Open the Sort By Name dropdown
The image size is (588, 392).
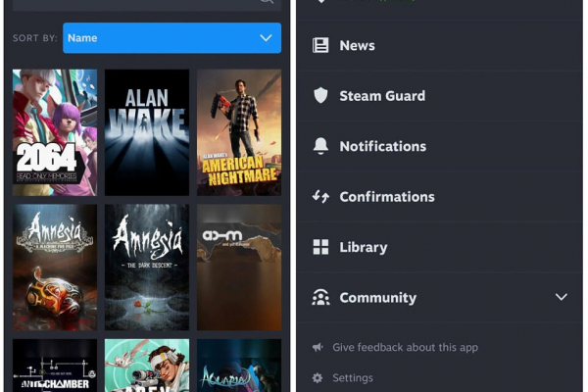[172, 38]
